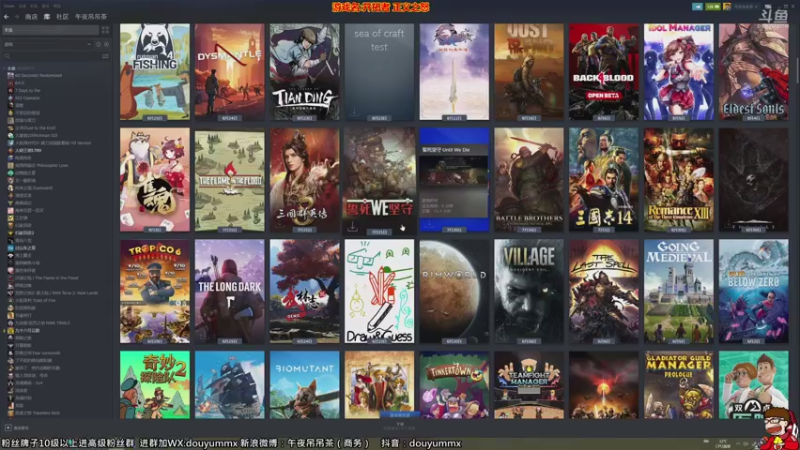Open the Eldest Souls game cover
The image size is (800, 450).
click(754, 72)
